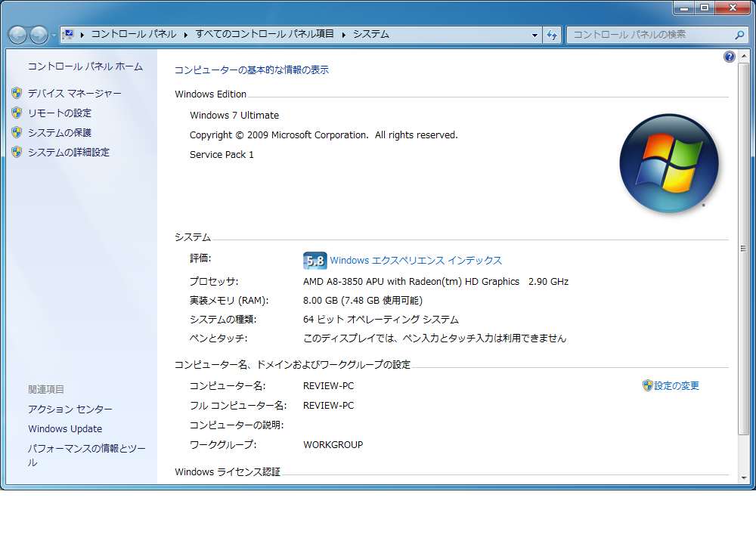Image resolution: width=756 pixels, height=544 pixels.
Task: Select コントロール パネル breadcrumb segment
Action: click(x=134, y=34)
